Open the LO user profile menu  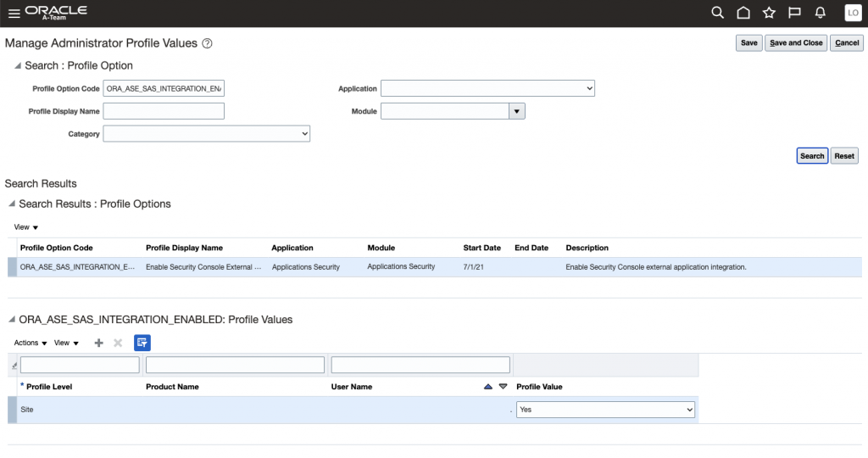pos(853,13)
